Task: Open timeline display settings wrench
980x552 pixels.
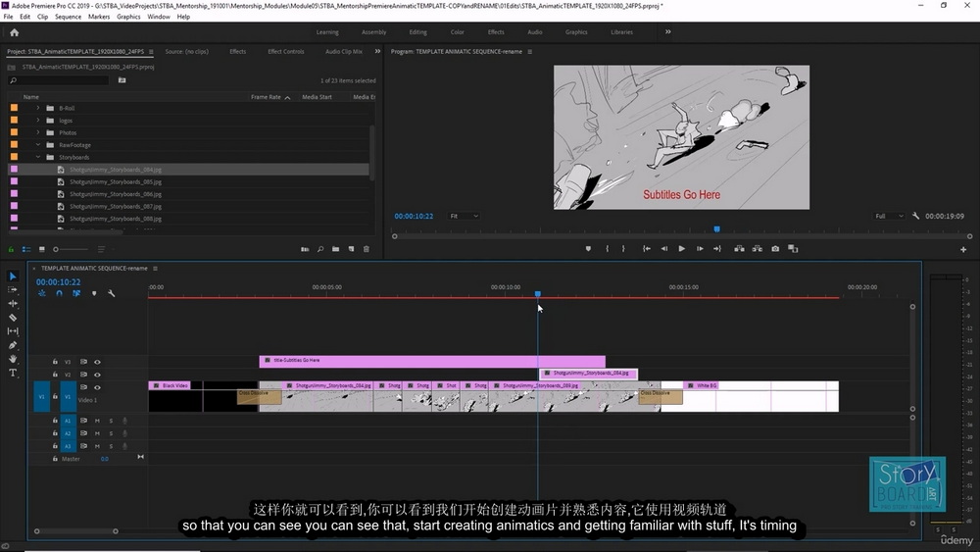Action: [112, 293]
